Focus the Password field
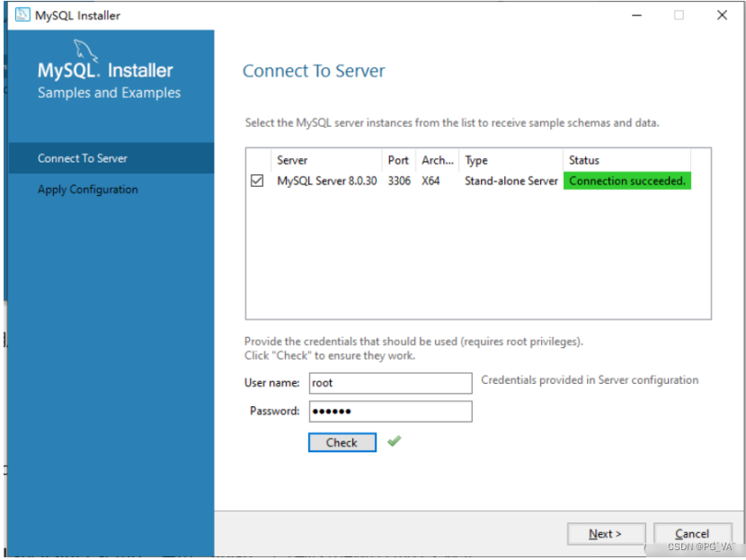The height and width of the screenshot is (560, 746). click(x=391, y=411)
